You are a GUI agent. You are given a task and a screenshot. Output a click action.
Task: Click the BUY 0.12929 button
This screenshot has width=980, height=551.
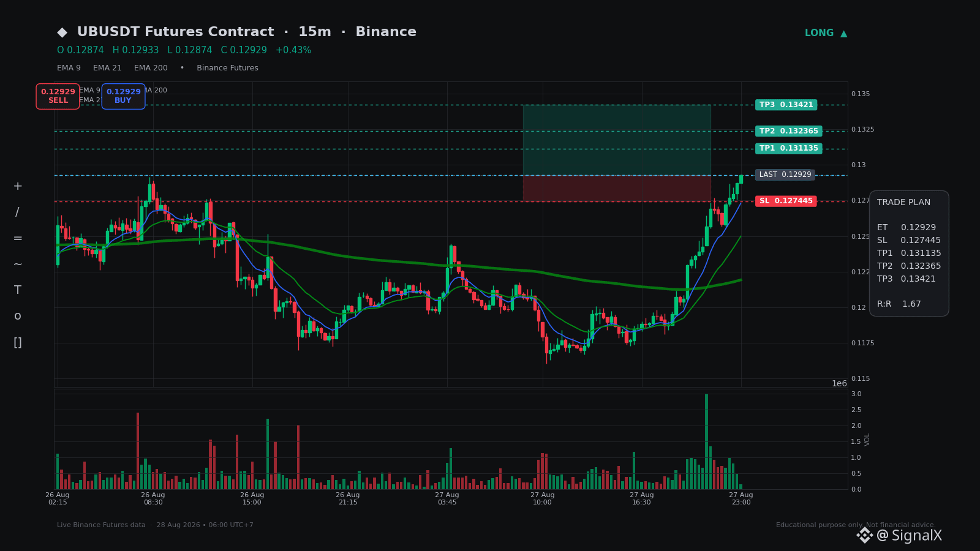pyautogui.click(x=123, y=96)
